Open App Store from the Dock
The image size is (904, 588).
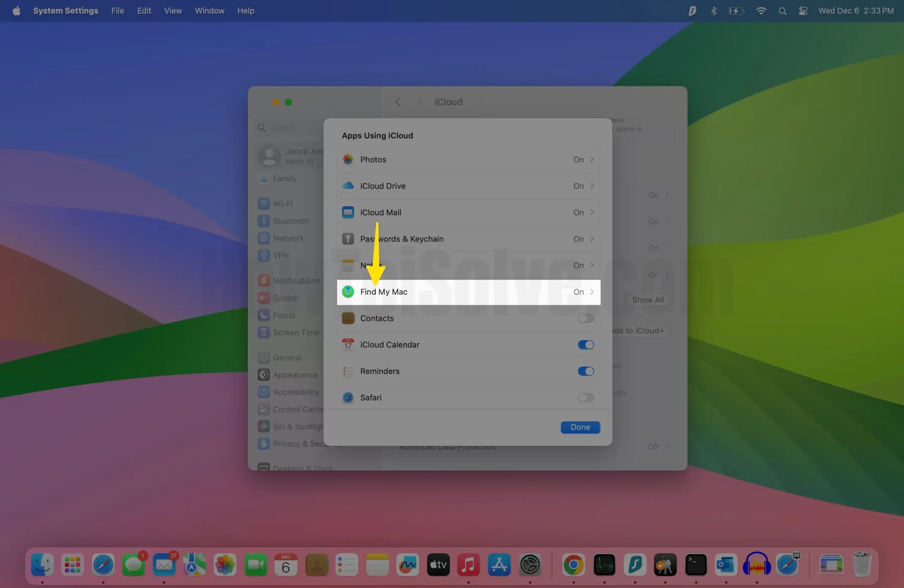pos(499,565)
